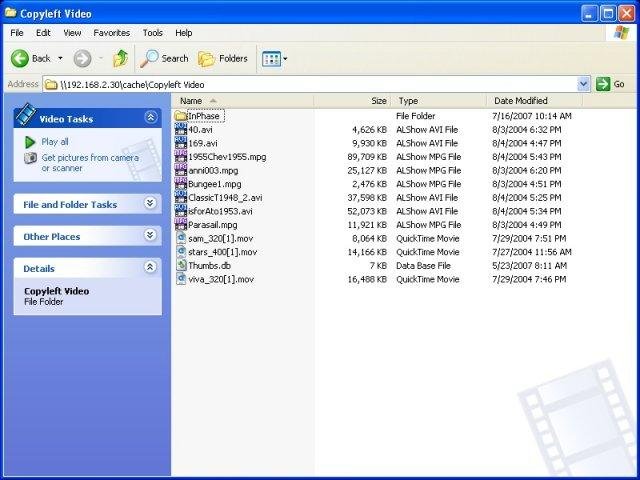Click the Data Base File type text

tap(423, 266)
